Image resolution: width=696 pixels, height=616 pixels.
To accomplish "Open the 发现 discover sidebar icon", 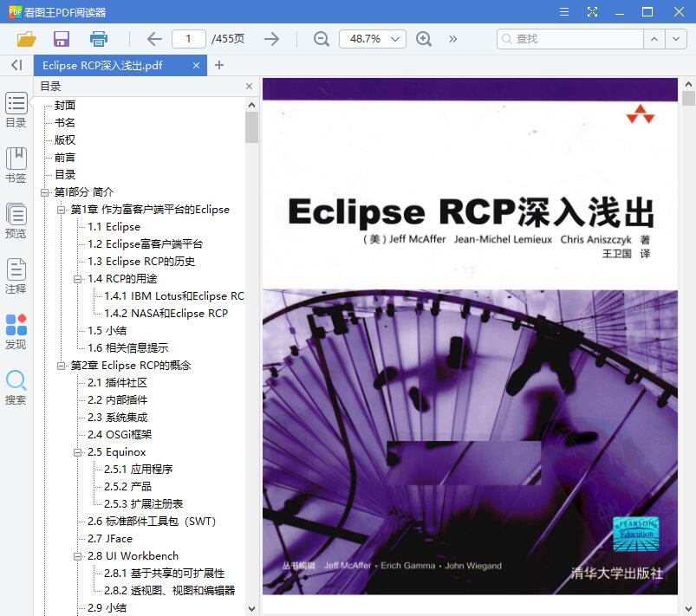I will [16, 332].
